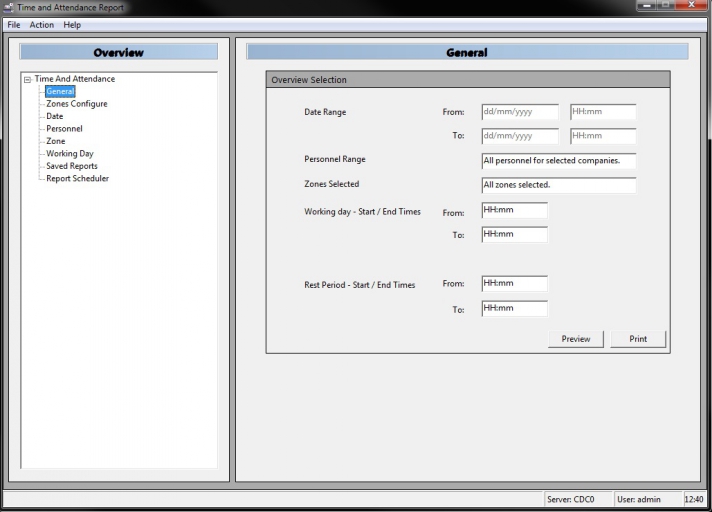Select the Working Day tree item
Image resolution: width=712 pixels, height=512 pixels.
pos(69,153)
